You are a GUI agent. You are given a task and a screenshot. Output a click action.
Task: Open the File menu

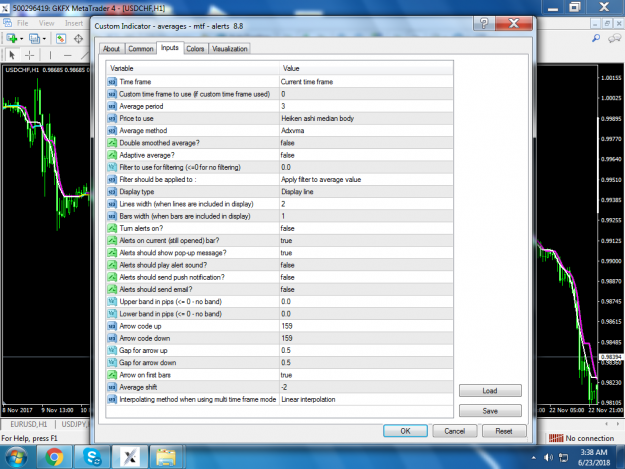(22, 23)
